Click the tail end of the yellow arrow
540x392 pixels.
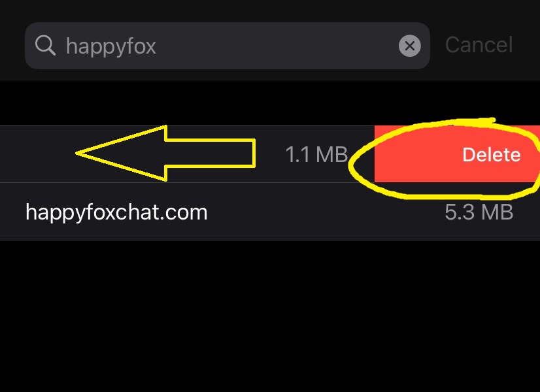pyautogui.click(x=254, y=153)
